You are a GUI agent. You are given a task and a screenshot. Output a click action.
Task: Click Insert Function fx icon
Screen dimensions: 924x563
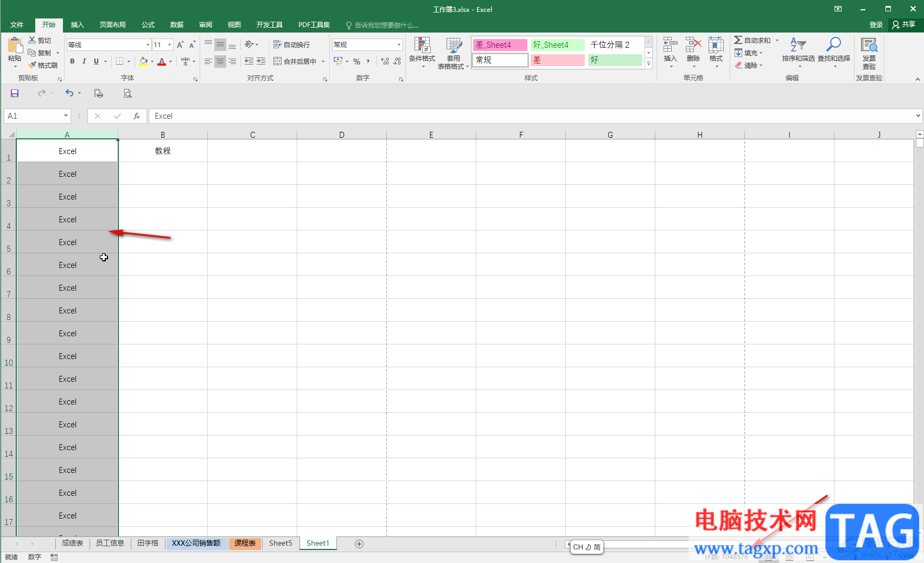pyautogui.click(x=137, y=116)
